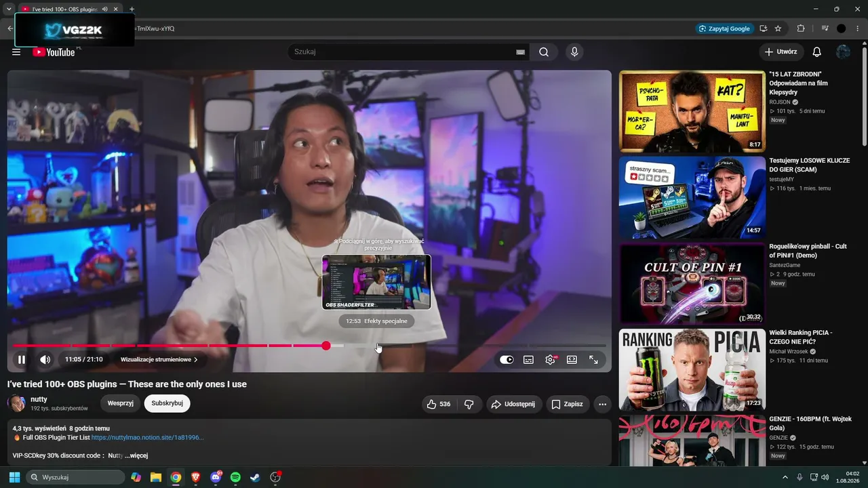Image resolution: width=868 pixels, height=488 pixels.
Task: Open the Michał Wrzosek channel name
Action: coord(789,352)
